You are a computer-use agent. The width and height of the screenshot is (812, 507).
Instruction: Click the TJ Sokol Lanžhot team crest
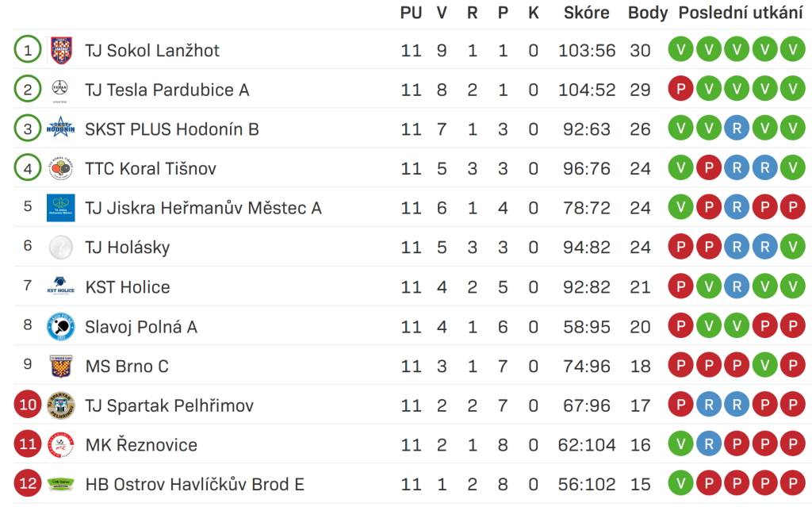61,50
